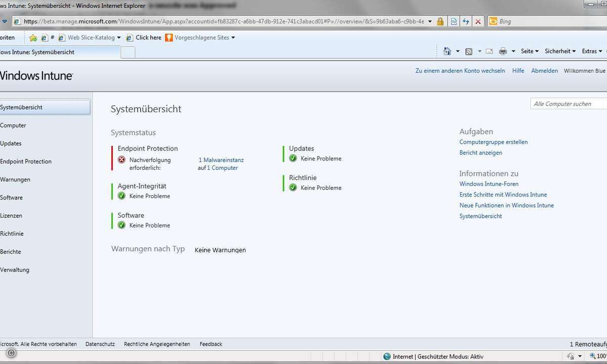The image size is (607, 364).
Task: Click 'Zu einem anderen Konto wechseln'
Action: [460, 71]
